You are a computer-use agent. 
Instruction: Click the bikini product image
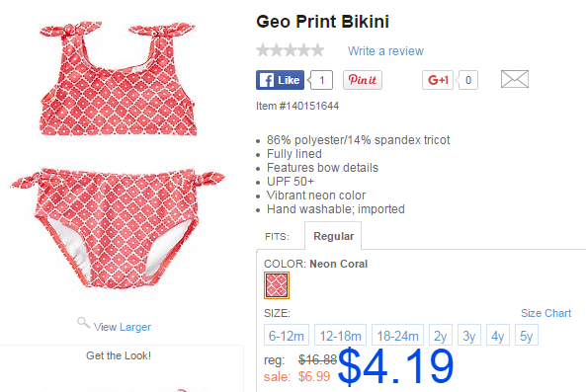point(118,155)
